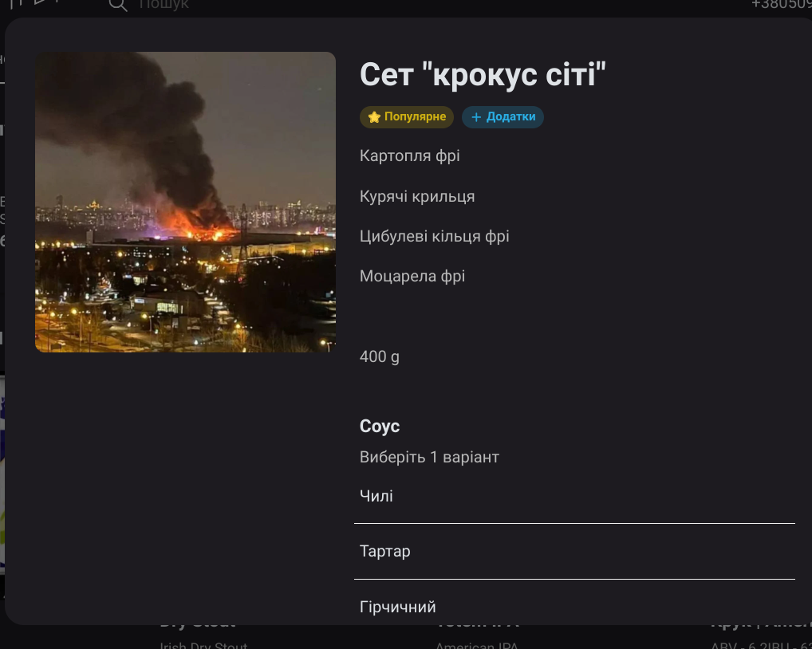The image size is (812, 649).
Task: Click the Соус section heading
Action: pos(380,427)
